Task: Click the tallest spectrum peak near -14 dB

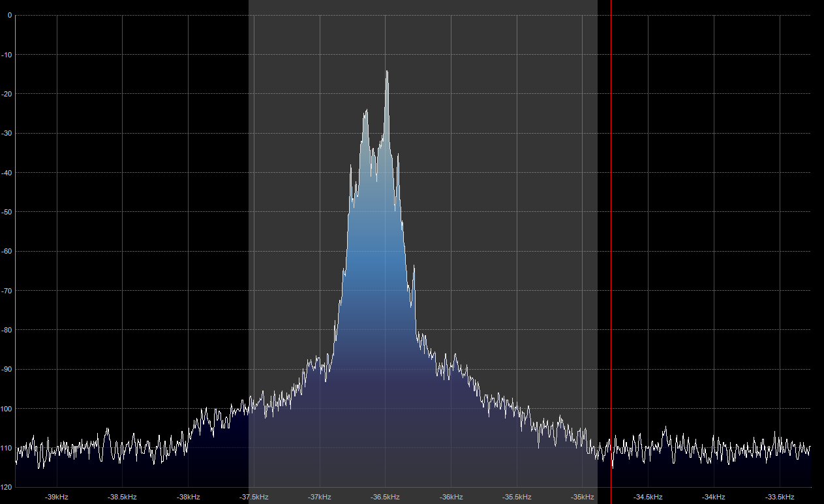Action: pyautogui.click(x=387, y=72)
